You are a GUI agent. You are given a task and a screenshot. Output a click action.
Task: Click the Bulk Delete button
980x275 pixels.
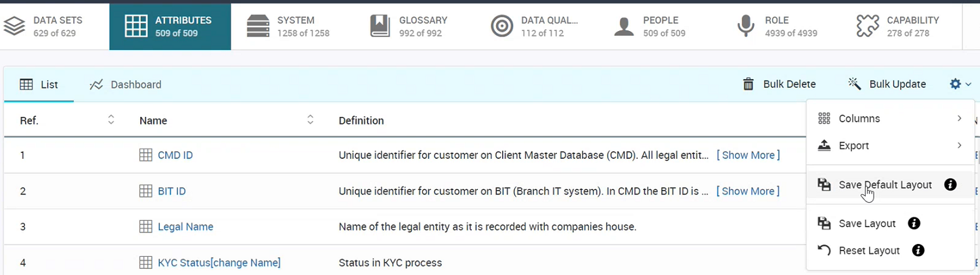click(x=780, y=84)
